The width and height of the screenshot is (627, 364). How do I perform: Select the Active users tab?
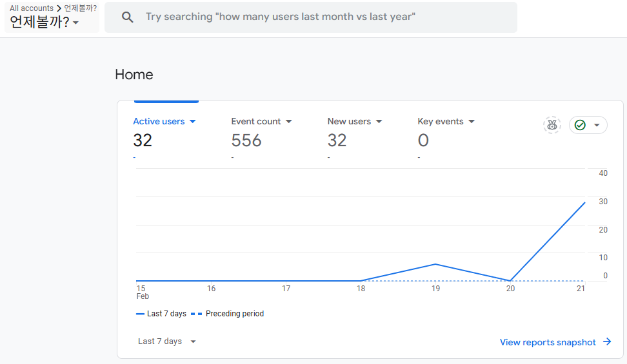click(x=159, y=122)
